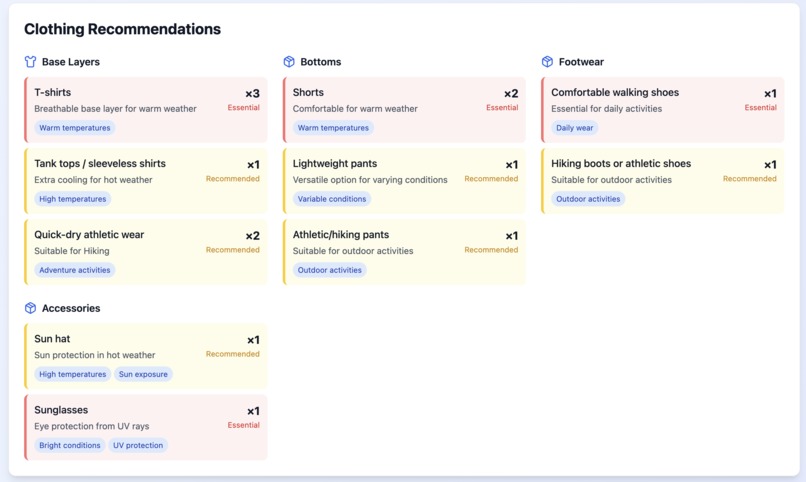Click the Bottoms box icon
The width and height of the screenshot is (806, 482).
coord(289,62)
